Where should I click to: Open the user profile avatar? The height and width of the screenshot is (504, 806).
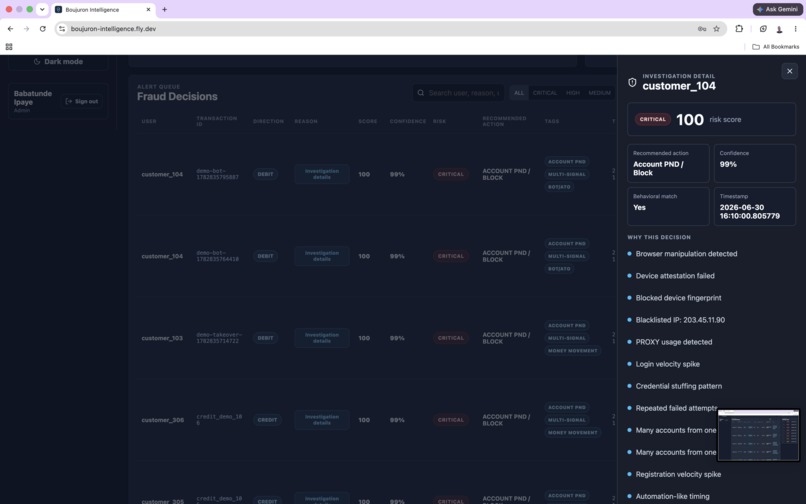point(779,29)
